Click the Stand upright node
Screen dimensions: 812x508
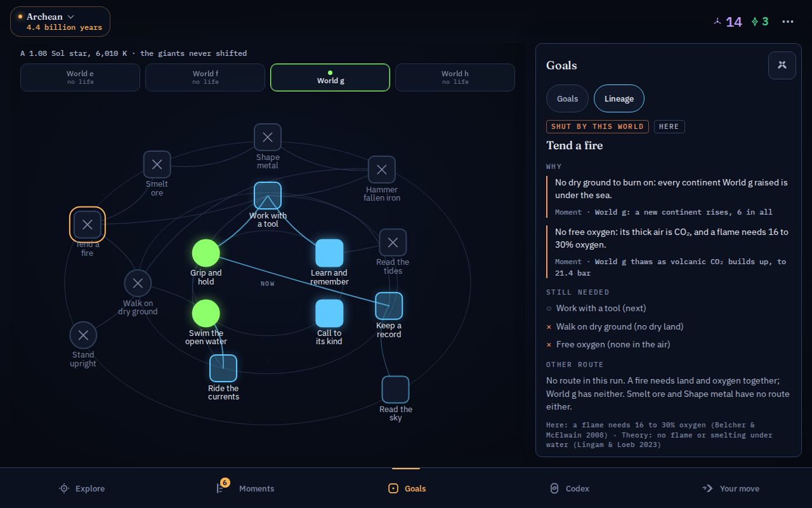coord(83,335)
